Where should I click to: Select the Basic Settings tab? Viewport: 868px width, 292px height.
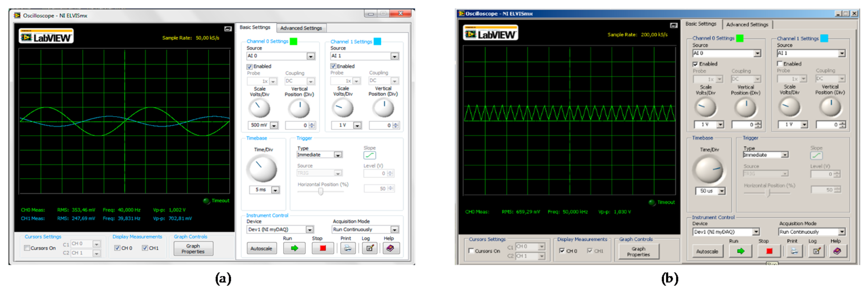pyautogui.click(x=255, y=27)
